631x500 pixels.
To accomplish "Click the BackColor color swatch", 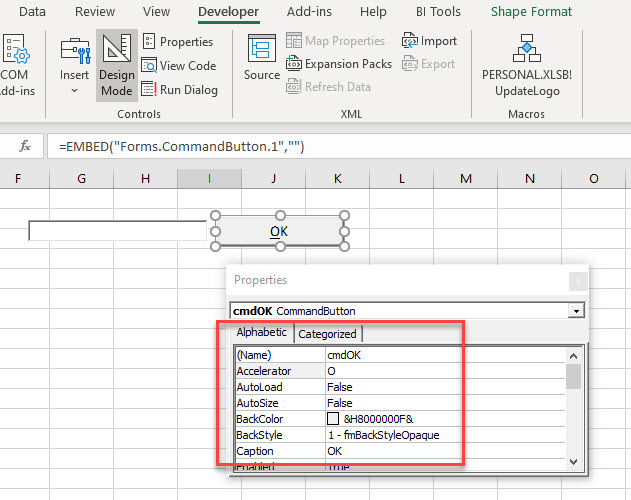I will click(333, 419).
